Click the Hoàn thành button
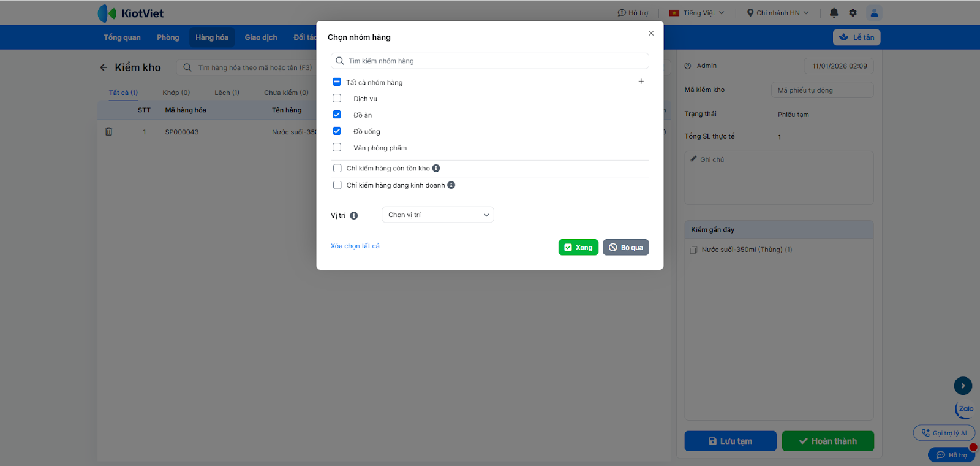Screen dimensions: 980x466 828,441
